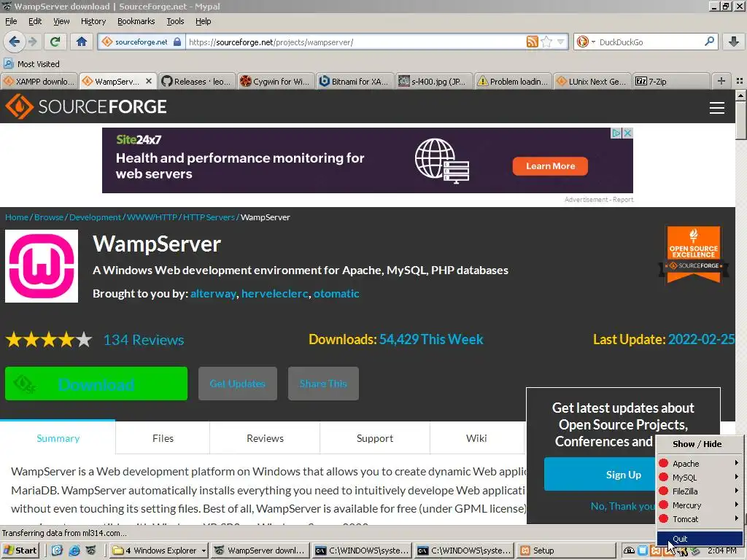This screenshot has width=747, height=560.
Task: Switch to the Bitnami for XAMPP tab
Action: pyautogui.click(x=354, y=82)
